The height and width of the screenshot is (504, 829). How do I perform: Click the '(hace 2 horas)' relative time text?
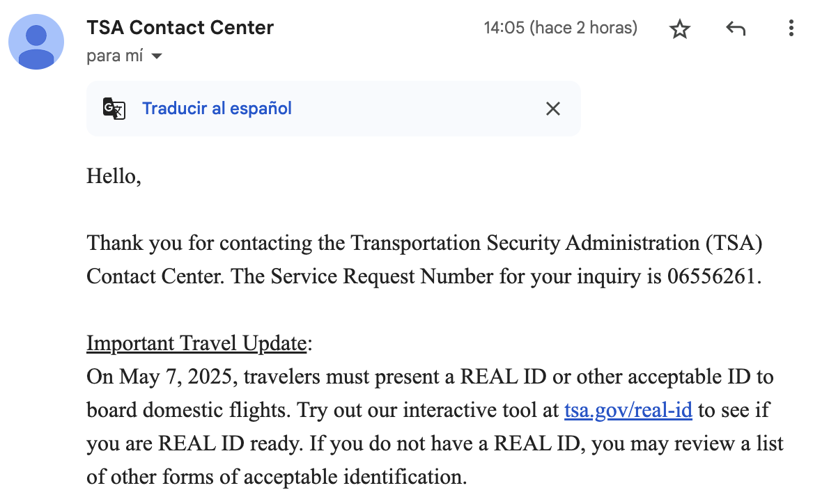coord(583,27)
